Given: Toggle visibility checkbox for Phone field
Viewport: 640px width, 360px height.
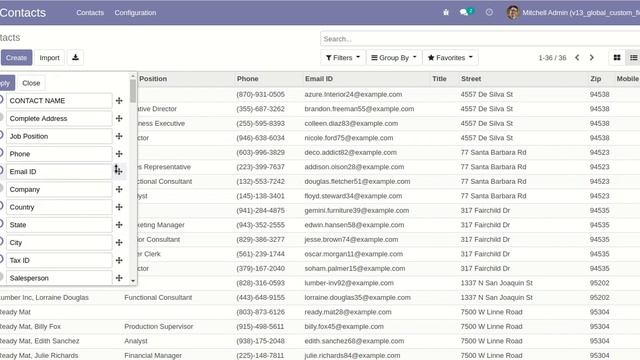Looking at the screenshot, I should click(x=1, y=153).
